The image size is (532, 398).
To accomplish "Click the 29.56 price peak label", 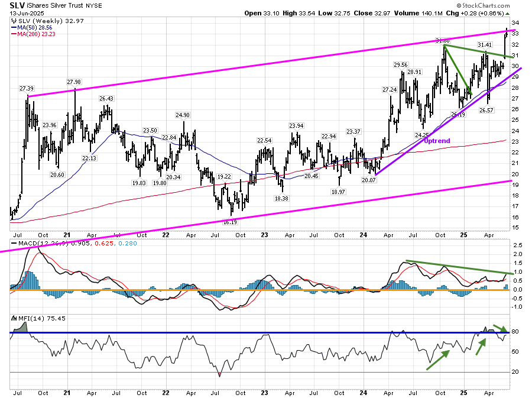I will point(400,64).
